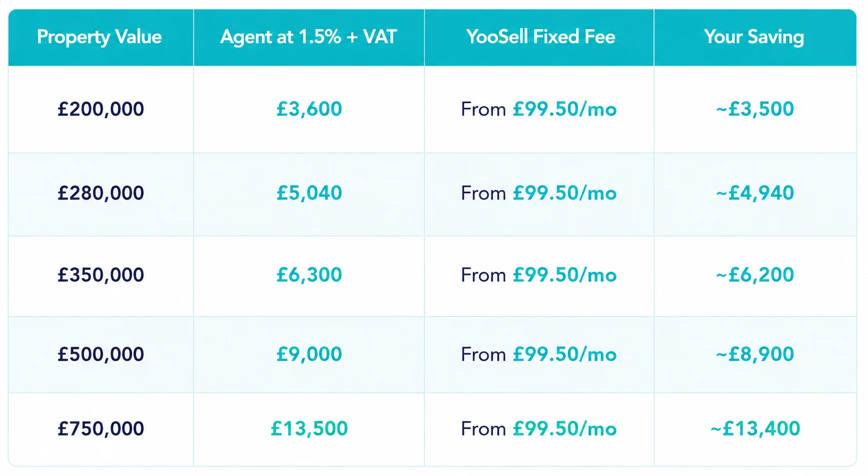Click the £13,500 agent fee amount
This screenshot has height=476, width=868.
coord(309,429)
